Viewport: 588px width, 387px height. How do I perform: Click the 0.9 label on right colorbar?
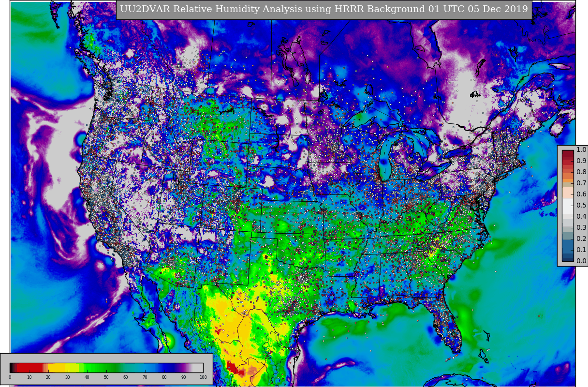(x=581, y=161)
